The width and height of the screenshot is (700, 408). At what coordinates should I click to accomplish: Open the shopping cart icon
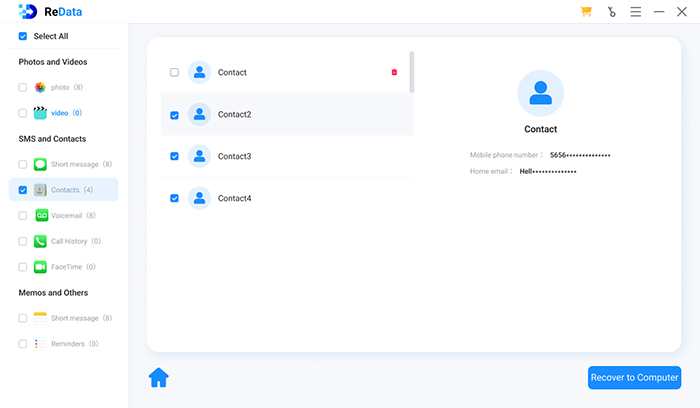pos(586,12)
